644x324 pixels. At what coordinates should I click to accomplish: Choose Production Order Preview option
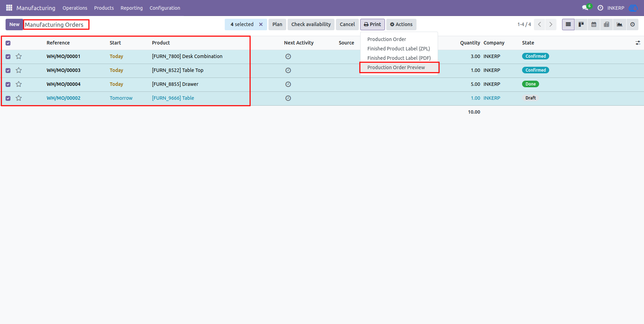click(x=396, y=67)
